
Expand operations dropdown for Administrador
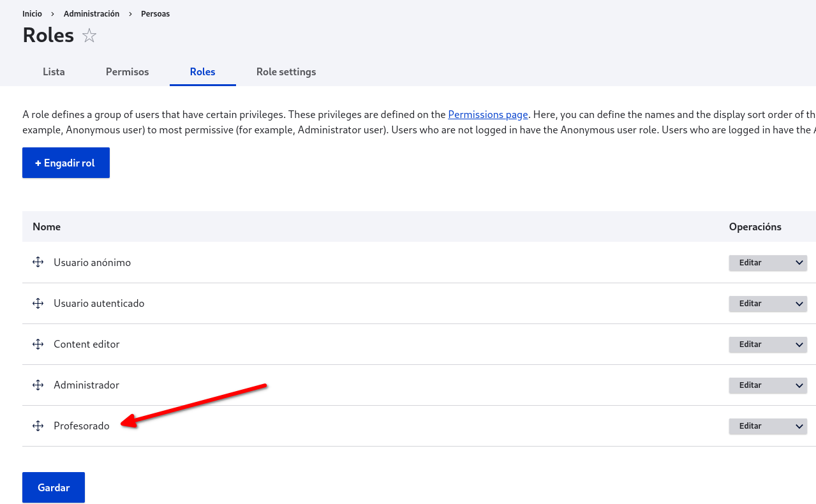pos(799,385)
